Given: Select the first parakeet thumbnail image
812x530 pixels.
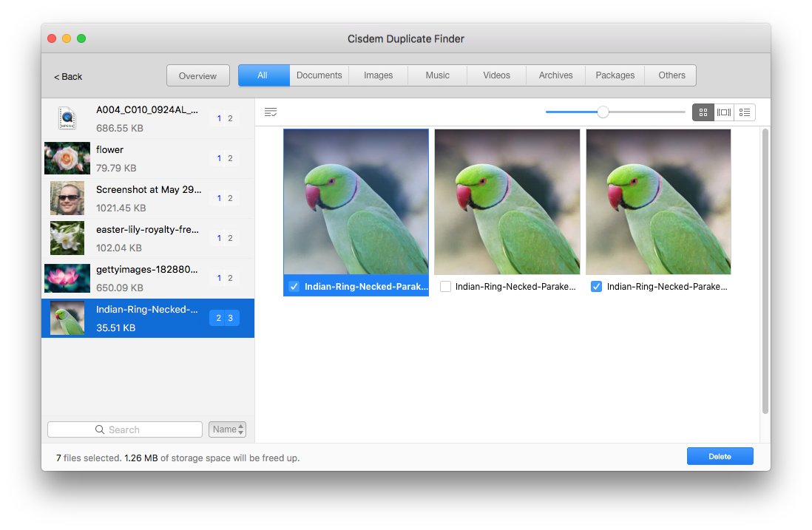Looking at the screenshot, I should pos(356,202).
